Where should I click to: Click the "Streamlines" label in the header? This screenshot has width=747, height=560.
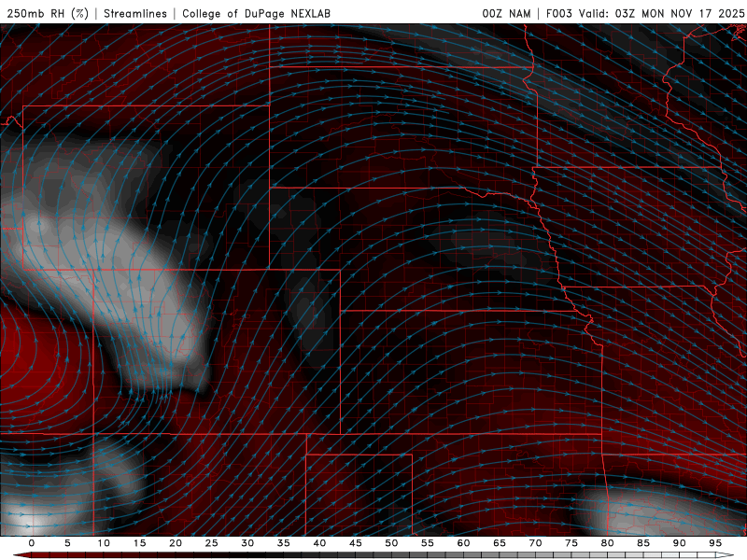[x=135, y=13]
